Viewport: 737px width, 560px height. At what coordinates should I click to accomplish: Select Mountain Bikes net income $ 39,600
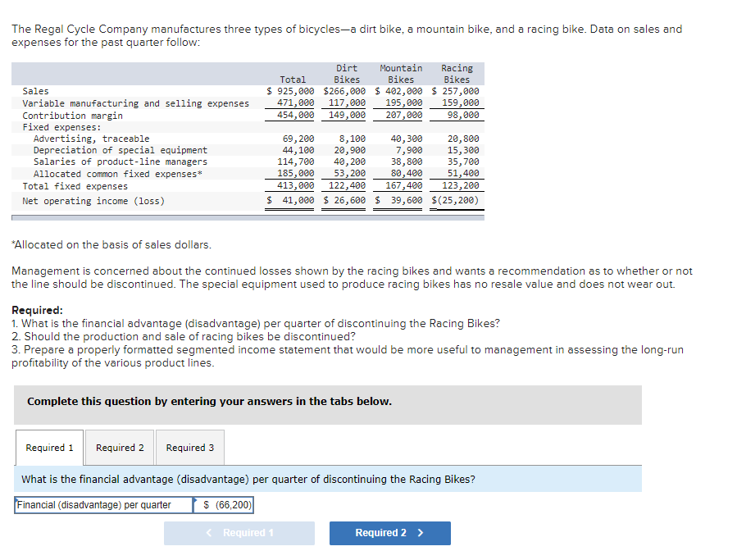point(398,200)
